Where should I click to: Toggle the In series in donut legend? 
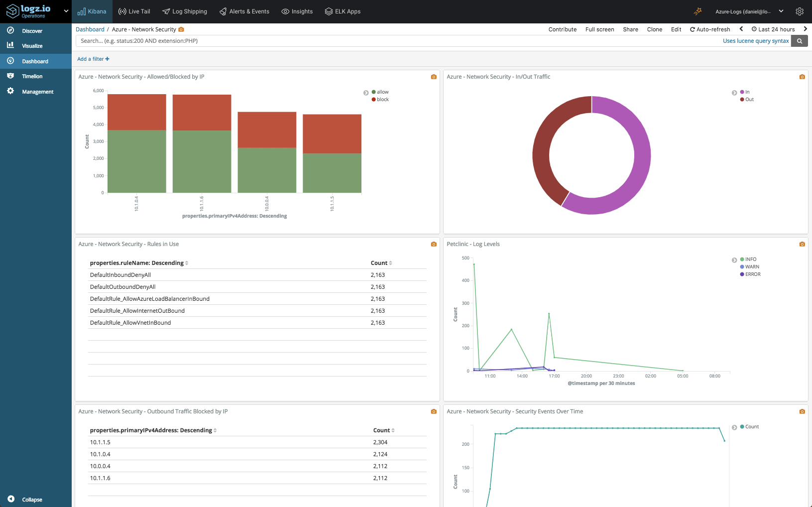pos(745,92)
